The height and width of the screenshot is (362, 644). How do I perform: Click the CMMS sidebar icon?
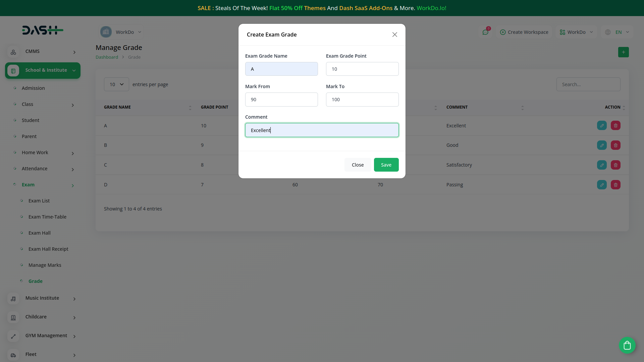[x=13, y=52]
